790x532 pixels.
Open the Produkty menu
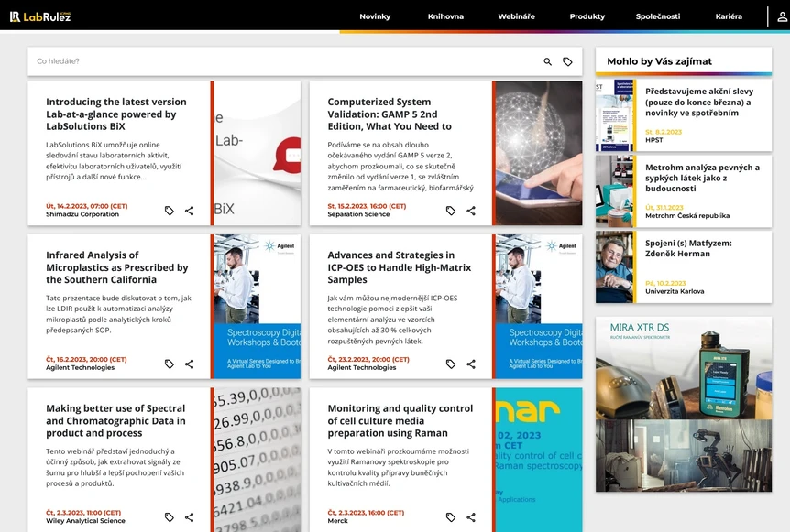(x=587, y=16)
